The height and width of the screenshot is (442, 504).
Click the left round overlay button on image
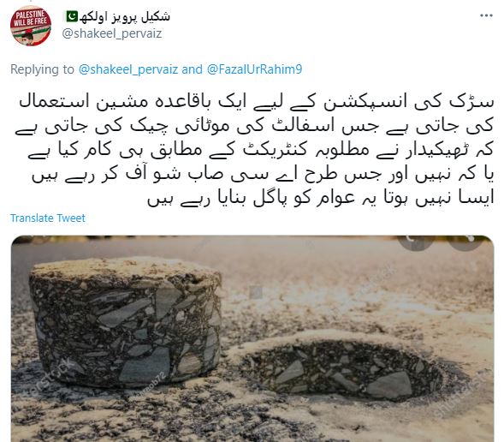pyautogui.click(x=415, y=241)
